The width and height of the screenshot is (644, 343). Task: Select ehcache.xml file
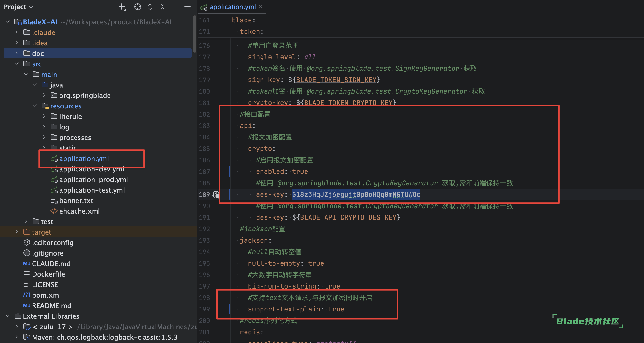pyautogui.click(x=79, y=211)
